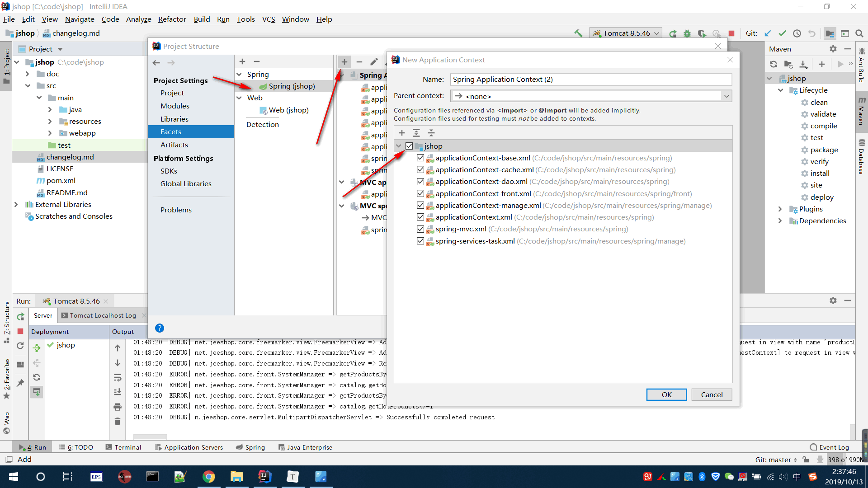Uncheck the jshop root checkbox
Image resolution: width=868 pixels, height=488 pixels.
click(409, 146)
